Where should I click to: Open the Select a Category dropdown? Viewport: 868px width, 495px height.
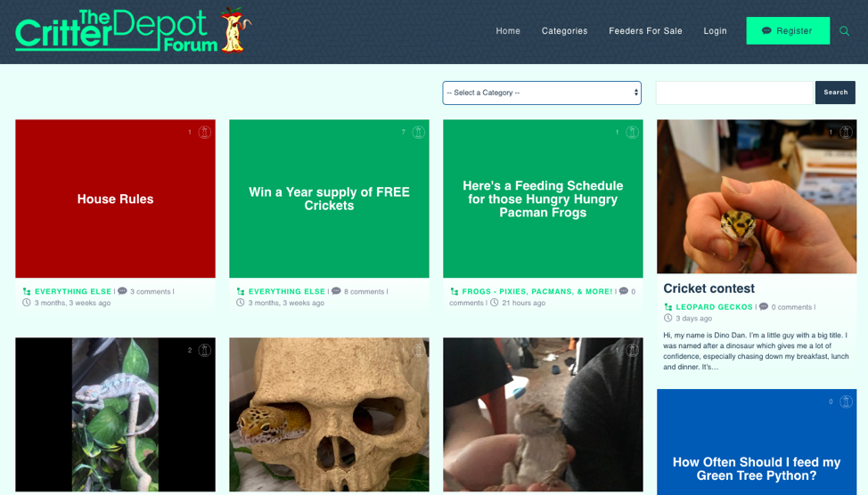542,93
